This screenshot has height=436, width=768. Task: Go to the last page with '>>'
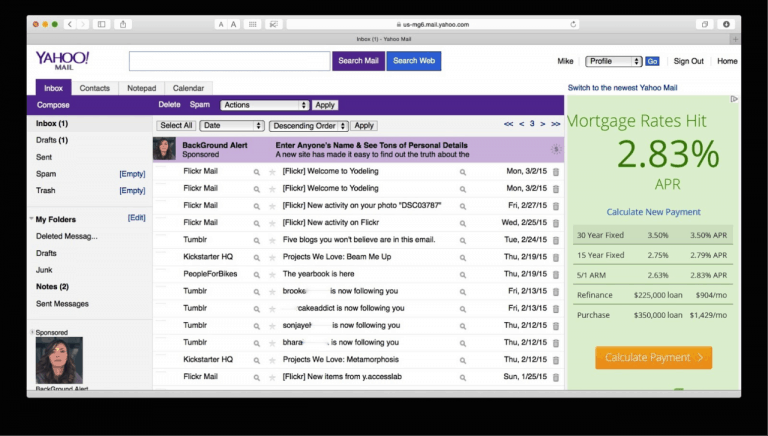[x=555, y=124]
